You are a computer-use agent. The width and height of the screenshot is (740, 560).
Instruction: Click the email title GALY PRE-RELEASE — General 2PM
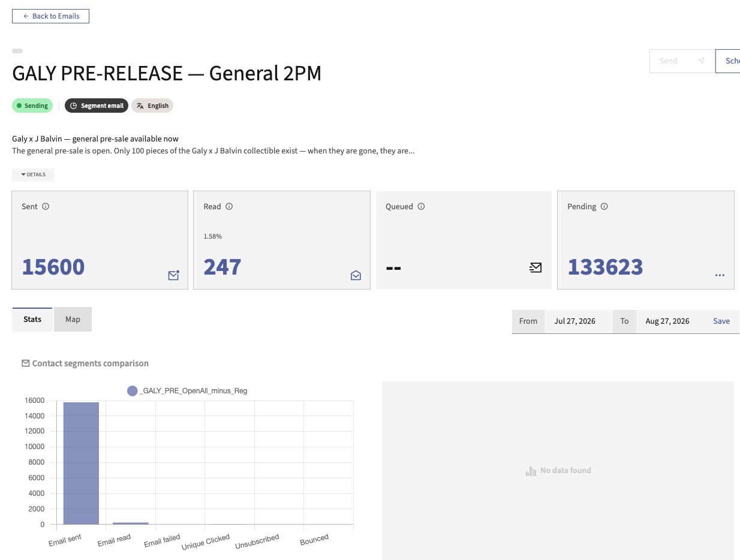167,73
